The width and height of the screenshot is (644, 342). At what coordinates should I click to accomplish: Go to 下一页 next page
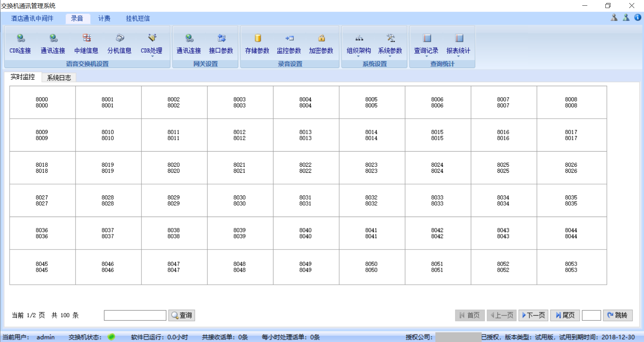tap(533, 315)
